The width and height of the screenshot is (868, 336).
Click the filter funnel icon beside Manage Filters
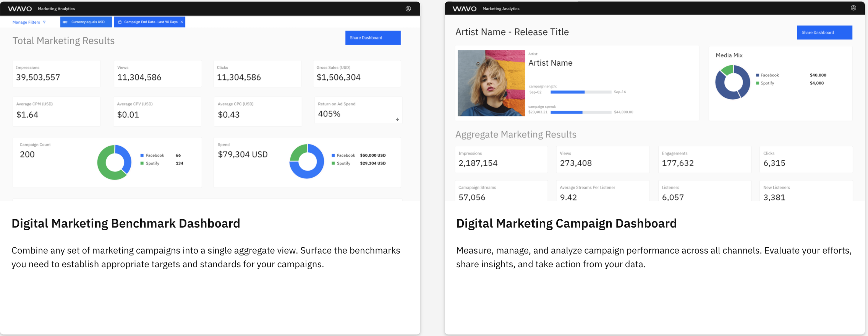44,22
